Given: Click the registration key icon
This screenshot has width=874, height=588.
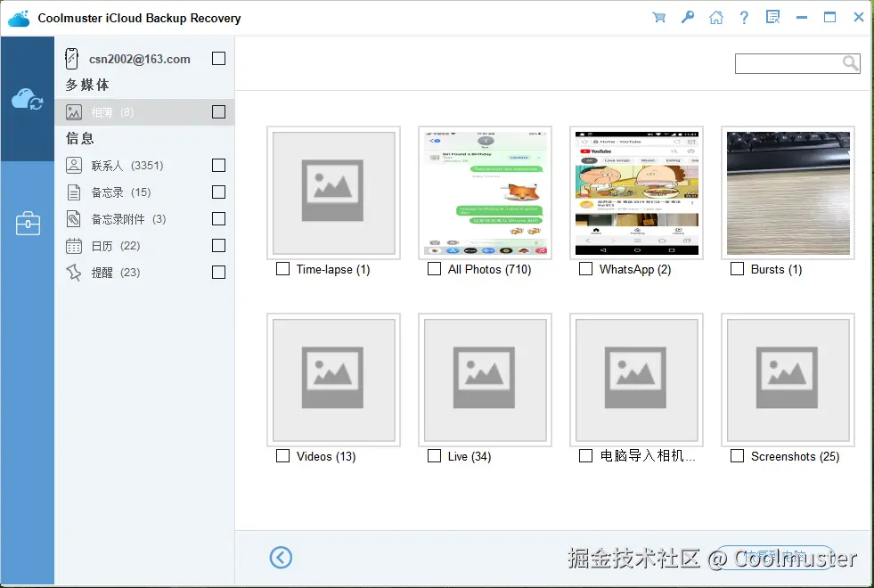Looking at the screenshot, I should 687,17.
